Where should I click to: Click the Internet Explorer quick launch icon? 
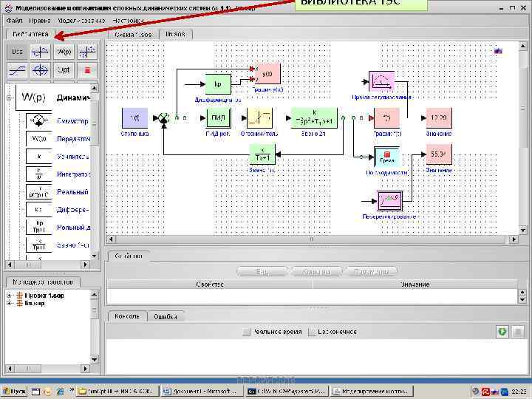61,392
